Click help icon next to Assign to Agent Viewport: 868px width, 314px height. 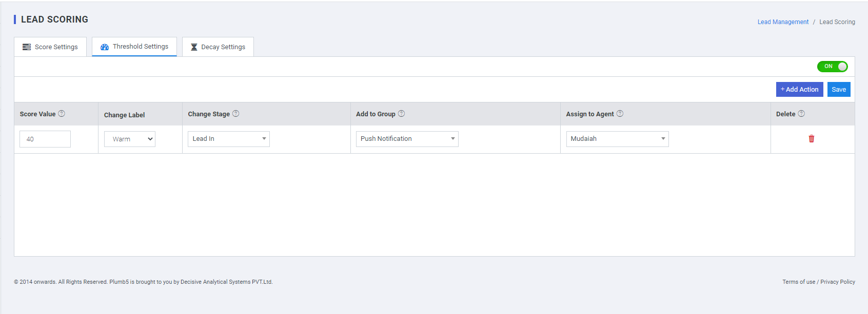(x=620, y=114)
